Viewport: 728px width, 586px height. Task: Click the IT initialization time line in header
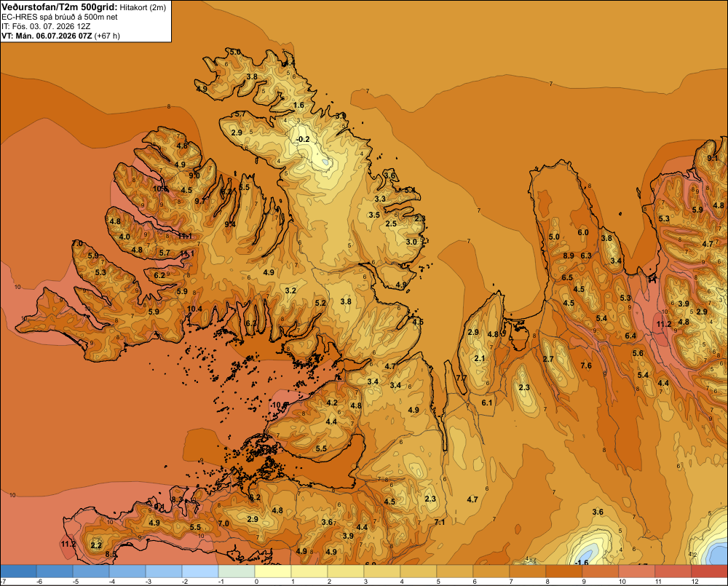point(47,26)
